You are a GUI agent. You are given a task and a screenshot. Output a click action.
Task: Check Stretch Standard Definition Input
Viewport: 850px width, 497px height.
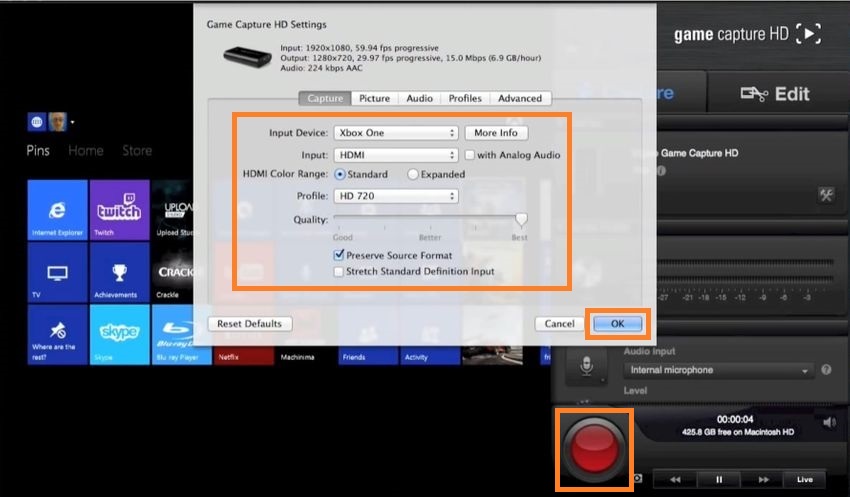click(339, 272)
